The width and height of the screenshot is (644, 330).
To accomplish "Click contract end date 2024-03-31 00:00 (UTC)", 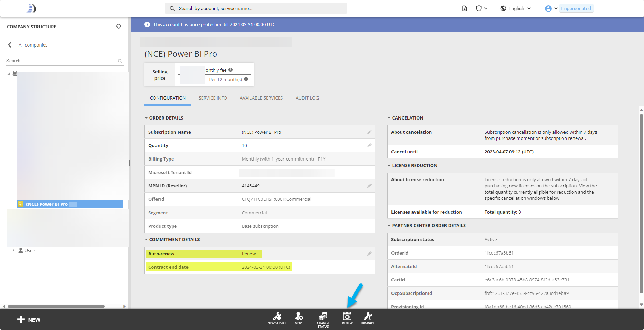I will [266, 267].
